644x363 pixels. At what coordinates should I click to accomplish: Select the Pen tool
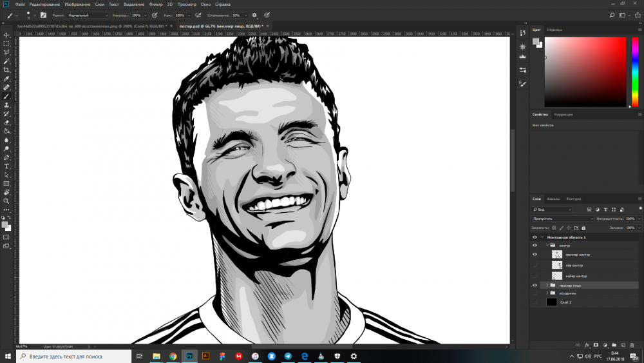coord(6,157)
